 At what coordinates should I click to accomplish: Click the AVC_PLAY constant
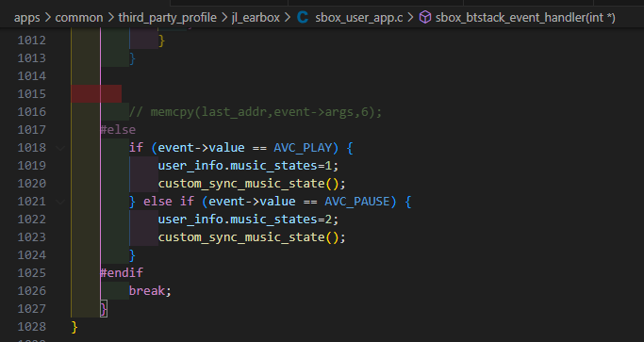tap(303, 148)
